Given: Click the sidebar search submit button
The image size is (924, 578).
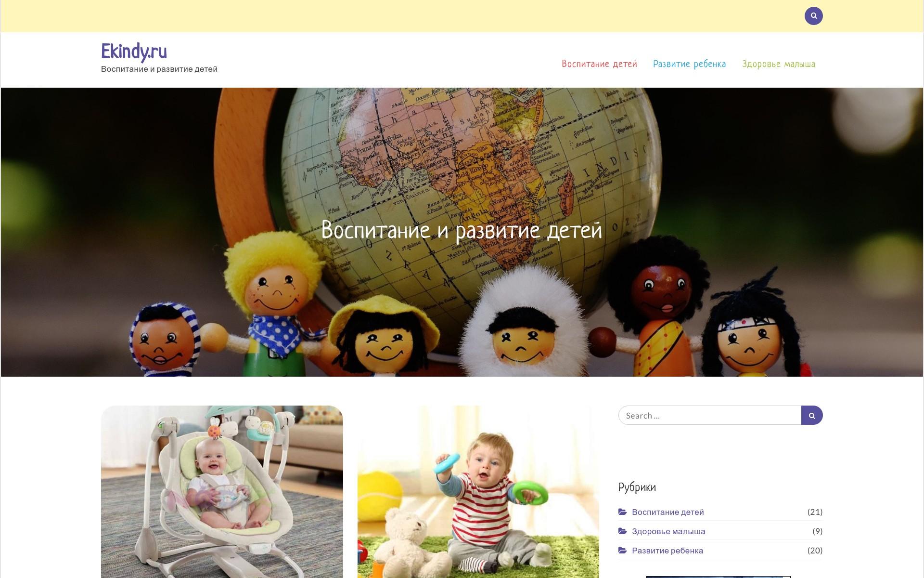Looking at the screenshot, I should click(812, 415).
